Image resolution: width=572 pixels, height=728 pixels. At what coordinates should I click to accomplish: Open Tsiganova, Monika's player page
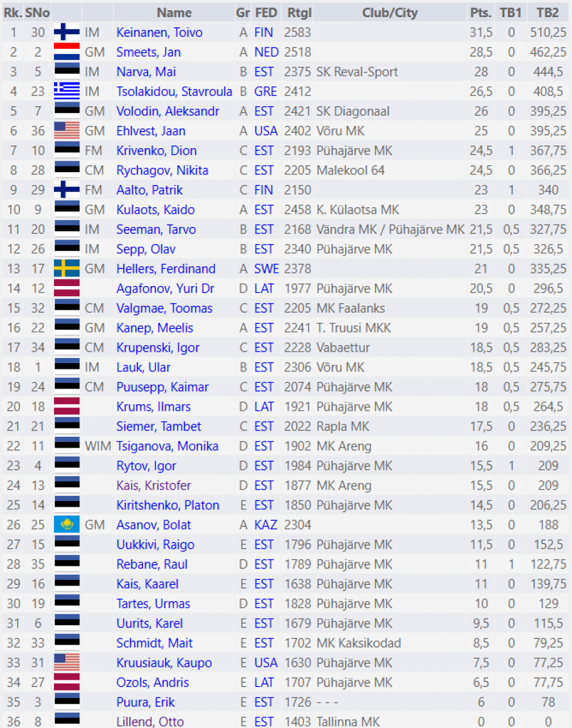coord(167,446)
